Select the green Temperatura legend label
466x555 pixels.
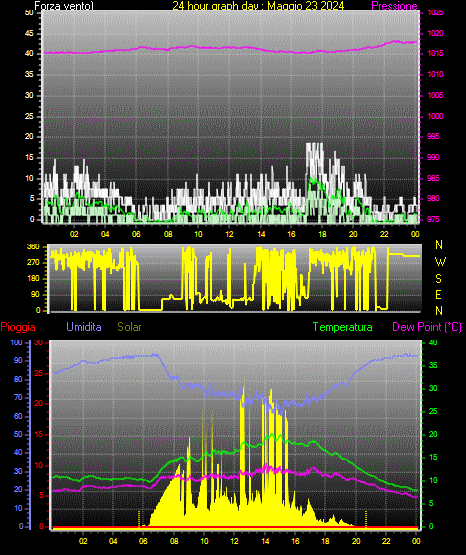pyautogui.click(x=343, y=327)
